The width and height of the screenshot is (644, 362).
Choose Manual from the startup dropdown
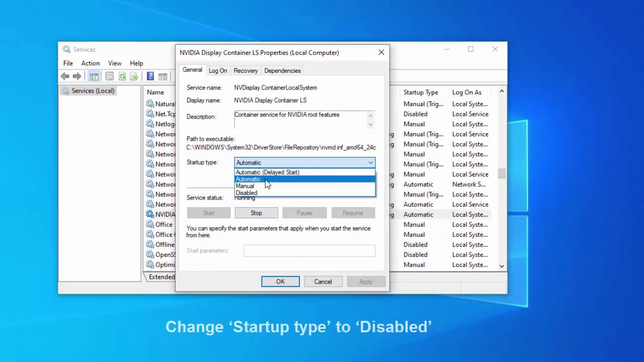[305, 186]
